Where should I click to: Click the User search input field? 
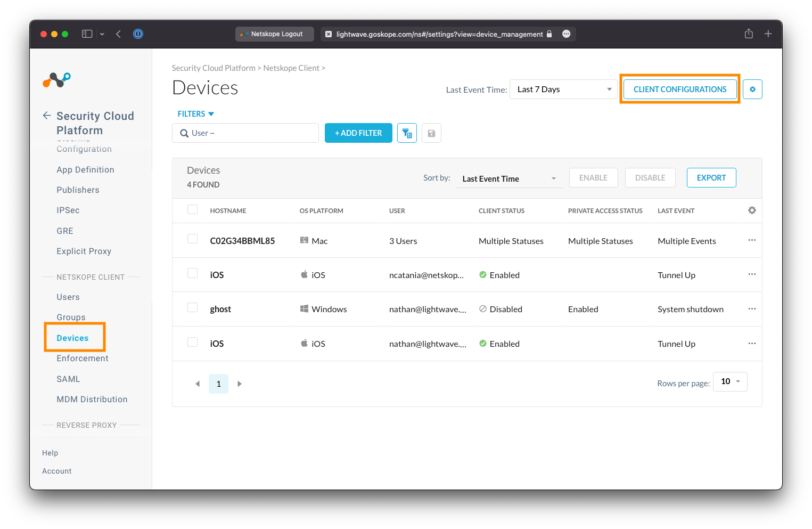245,133
